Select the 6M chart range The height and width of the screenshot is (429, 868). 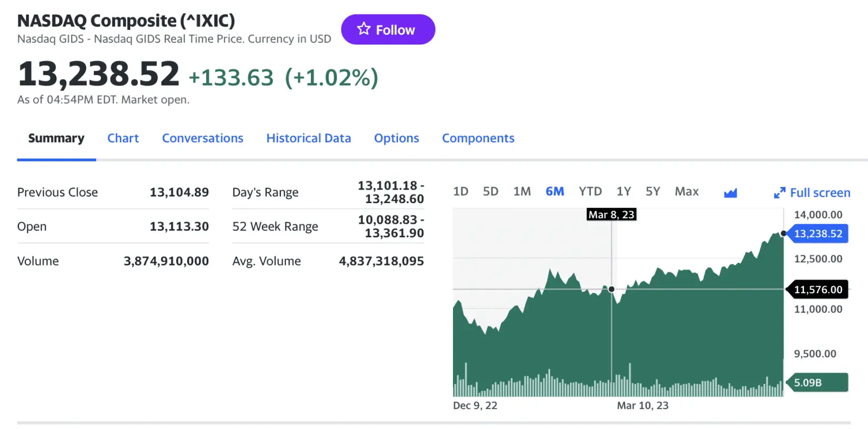coord(554,192)
